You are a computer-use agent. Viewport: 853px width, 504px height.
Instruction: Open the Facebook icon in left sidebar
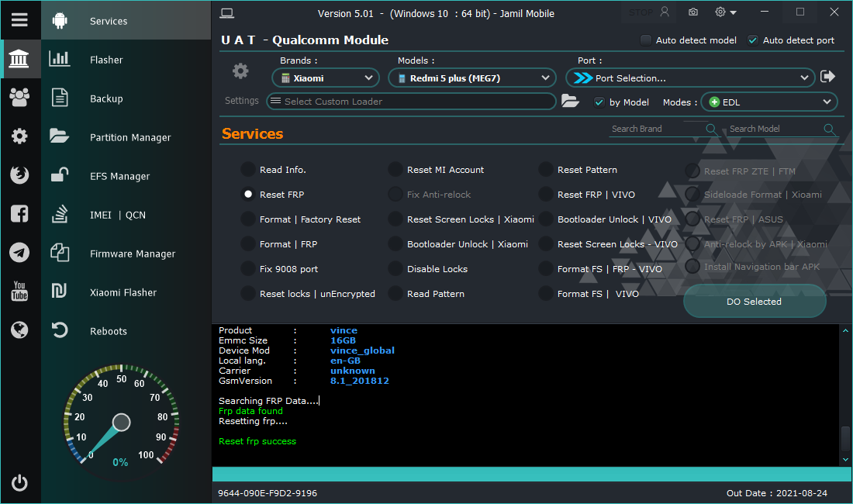click(19, 214)
